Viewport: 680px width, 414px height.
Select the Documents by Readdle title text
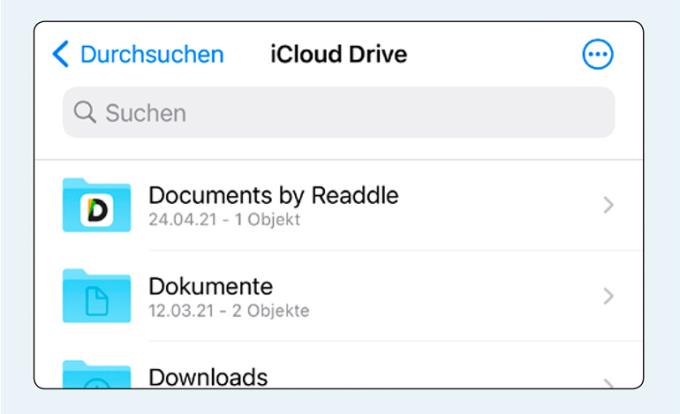[x=274, y=196]
